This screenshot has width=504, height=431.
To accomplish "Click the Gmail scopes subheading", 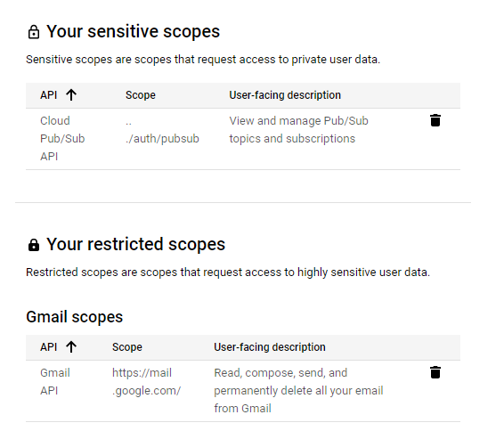I will click(x=75, y=317).
